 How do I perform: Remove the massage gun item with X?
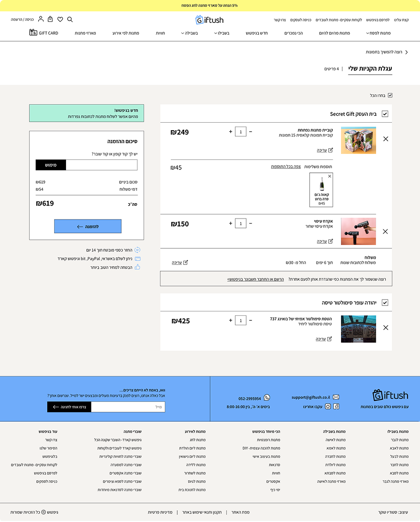click(386, 231)
